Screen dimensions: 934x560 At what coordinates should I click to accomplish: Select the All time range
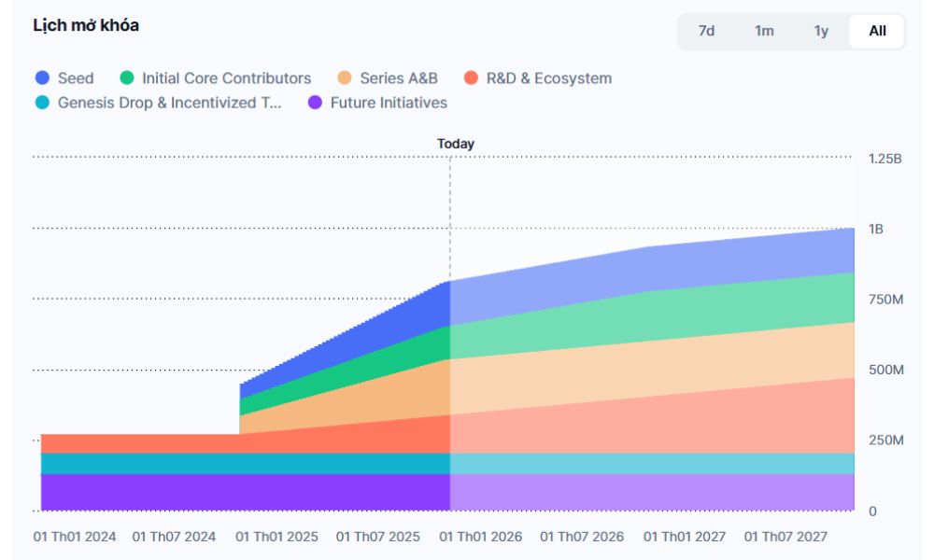[878, 31]
